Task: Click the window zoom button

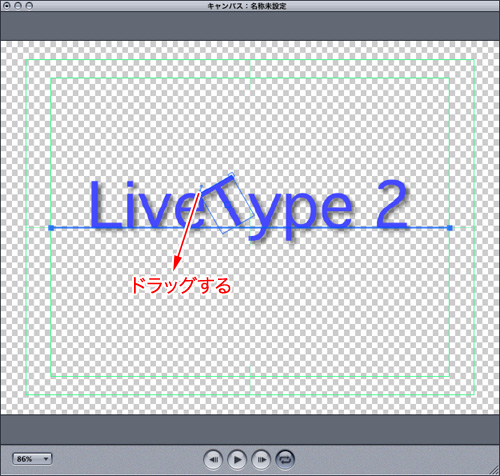Action: [29, 6]
